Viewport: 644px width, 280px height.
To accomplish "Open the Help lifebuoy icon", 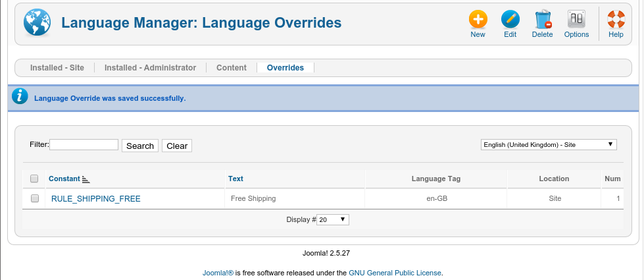I will (616, 20).
